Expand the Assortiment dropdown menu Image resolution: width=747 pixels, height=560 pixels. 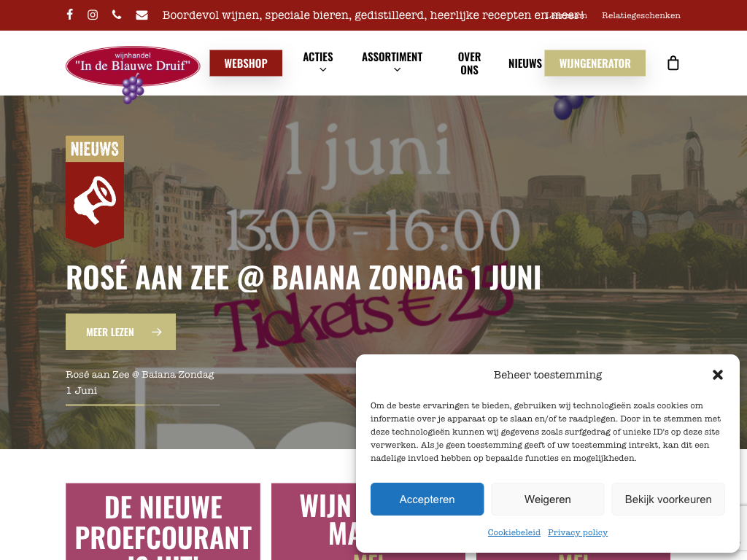[392, 63]
